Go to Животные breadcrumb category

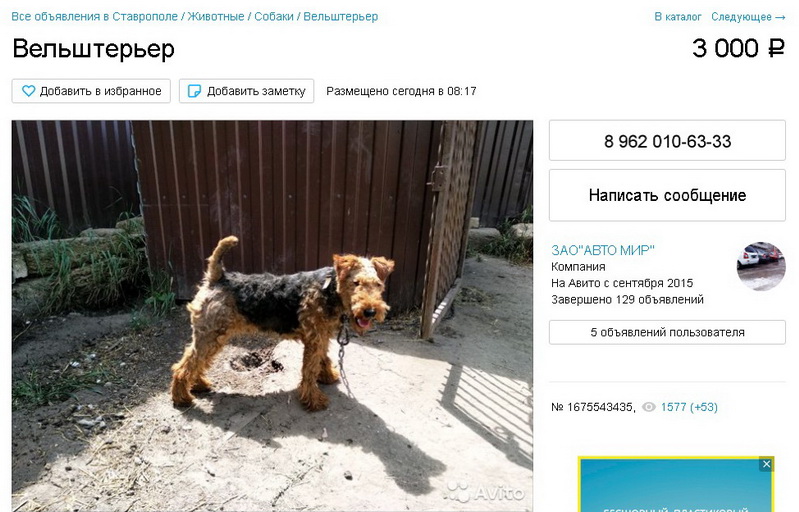coord(216,17)
